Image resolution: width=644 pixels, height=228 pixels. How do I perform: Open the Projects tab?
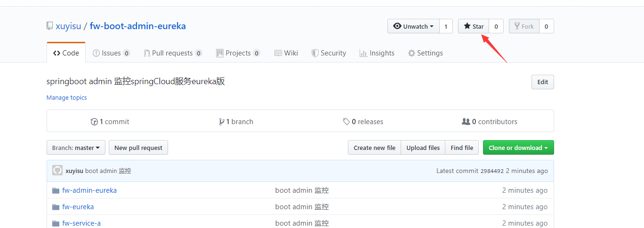[238, 53]
